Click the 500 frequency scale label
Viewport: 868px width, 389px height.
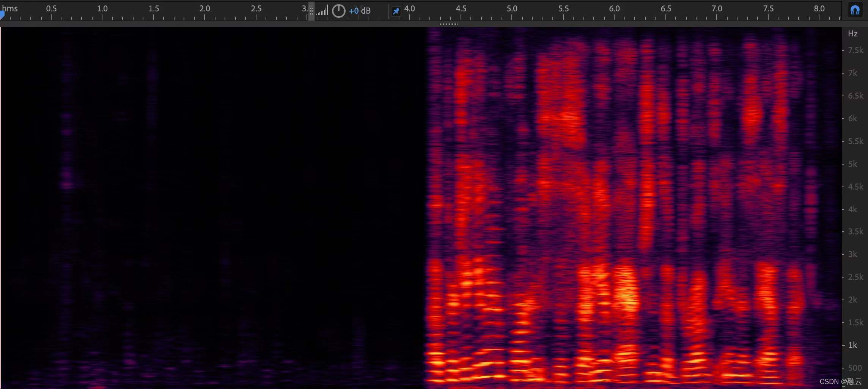pos(855,368)
